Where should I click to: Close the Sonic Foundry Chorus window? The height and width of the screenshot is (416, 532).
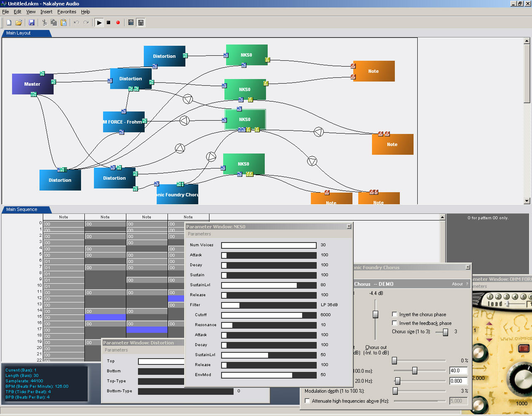[468, 267]
